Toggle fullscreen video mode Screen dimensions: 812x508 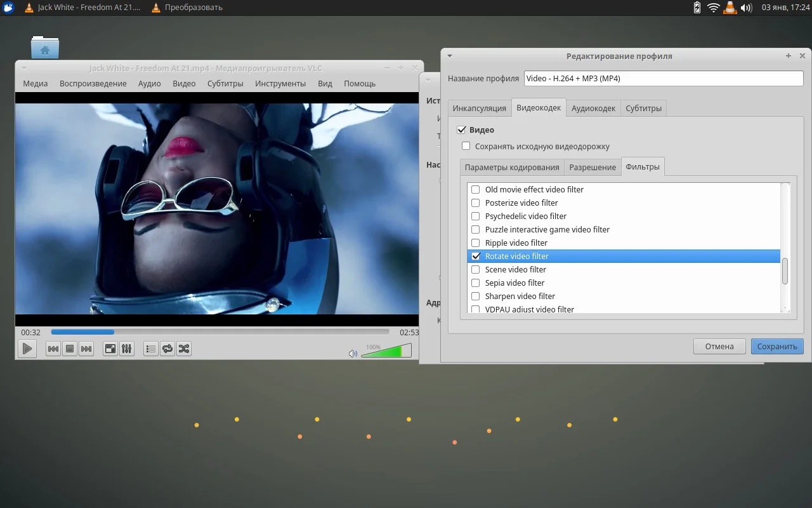110,349
